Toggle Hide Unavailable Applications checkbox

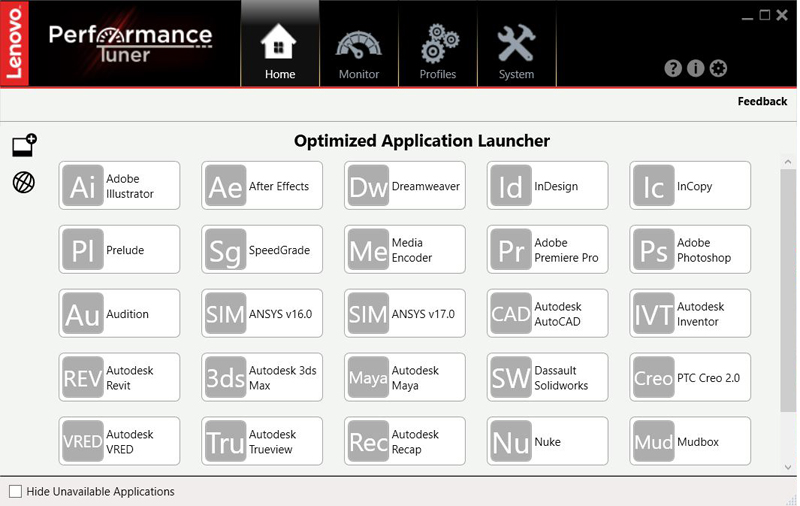[15, 491]
